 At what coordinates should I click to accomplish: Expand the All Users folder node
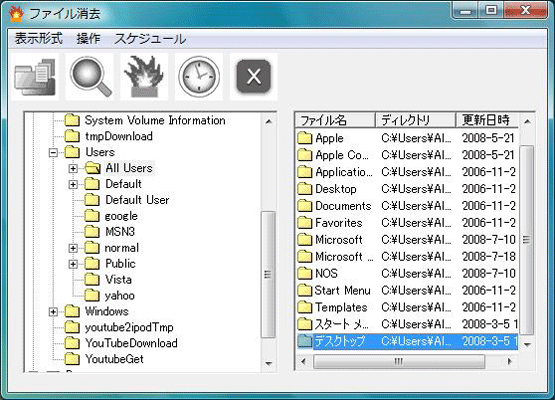[x=73, y=168]
